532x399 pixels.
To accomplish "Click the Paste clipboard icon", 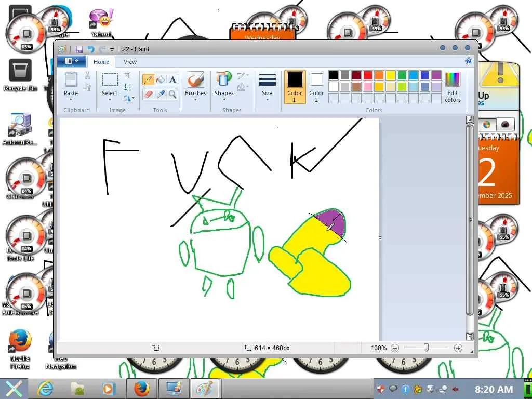I will (x=71, y=79).
